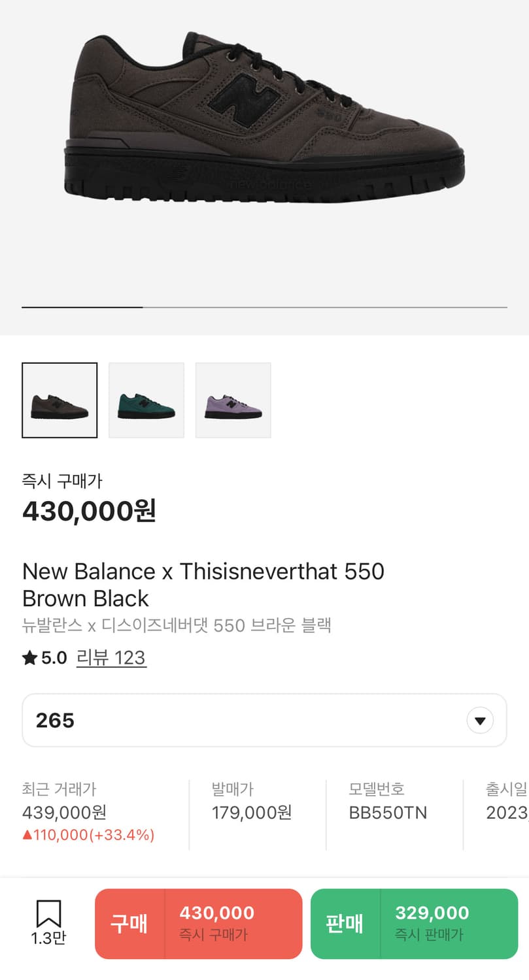Screen dimensions: 529x980
Task: Open the 리뷰 123 reviews link
Action: pyautogui.click(x=111, y=658)
